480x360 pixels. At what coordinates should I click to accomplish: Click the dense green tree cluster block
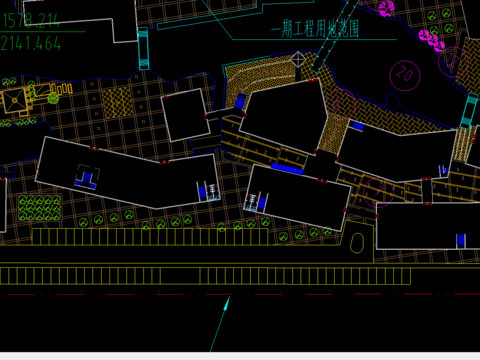tap(40, 208)
